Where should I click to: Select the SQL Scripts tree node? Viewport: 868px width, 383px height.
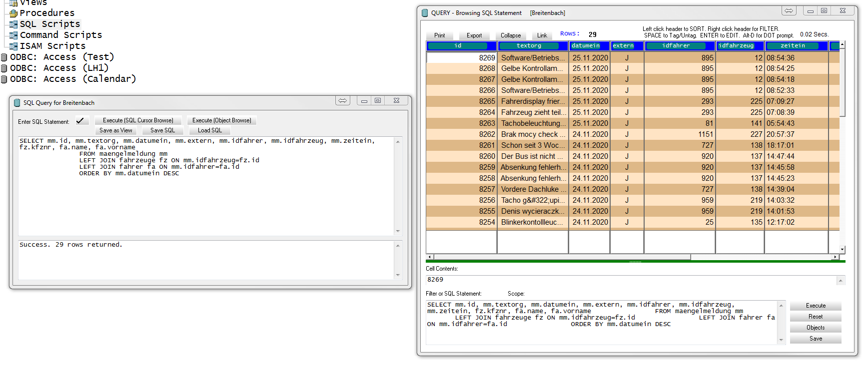[49, 24]
